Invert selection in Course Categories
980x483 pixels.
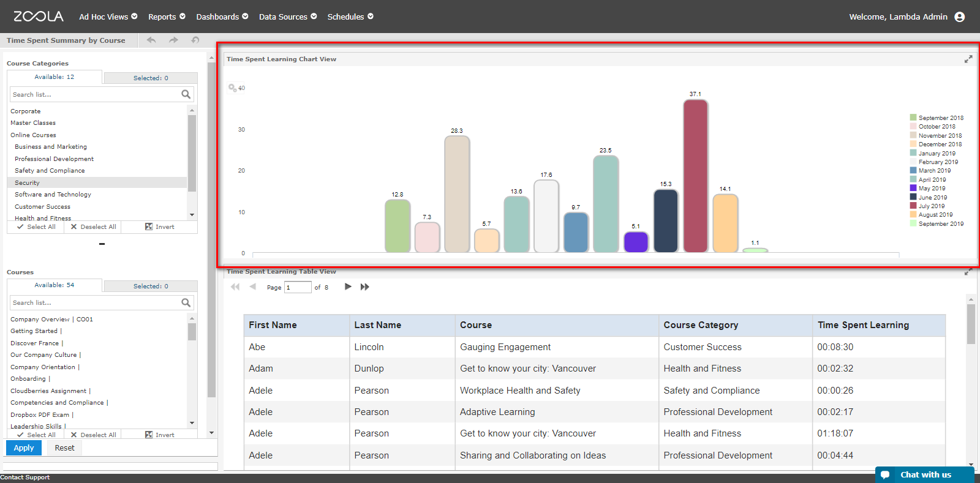pyautogui.click(x=160, y=227)
